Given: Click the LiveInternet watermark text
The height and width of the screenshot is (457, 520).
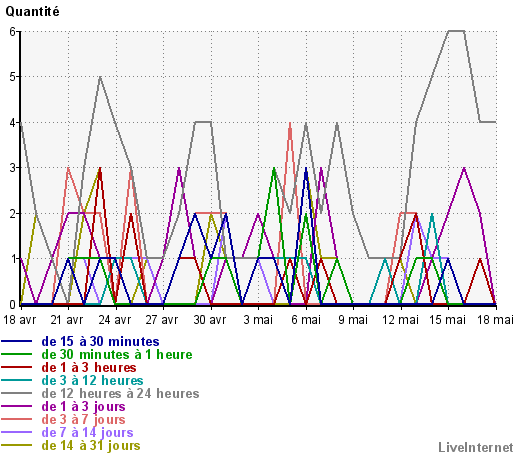Looking at the screenshot, I should coord(476,447).
